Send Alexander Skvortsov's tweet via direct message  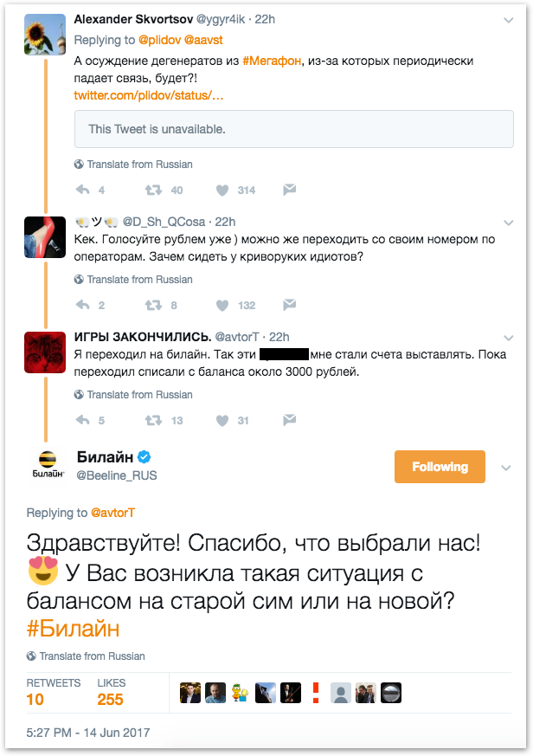[x=290, y=190]
